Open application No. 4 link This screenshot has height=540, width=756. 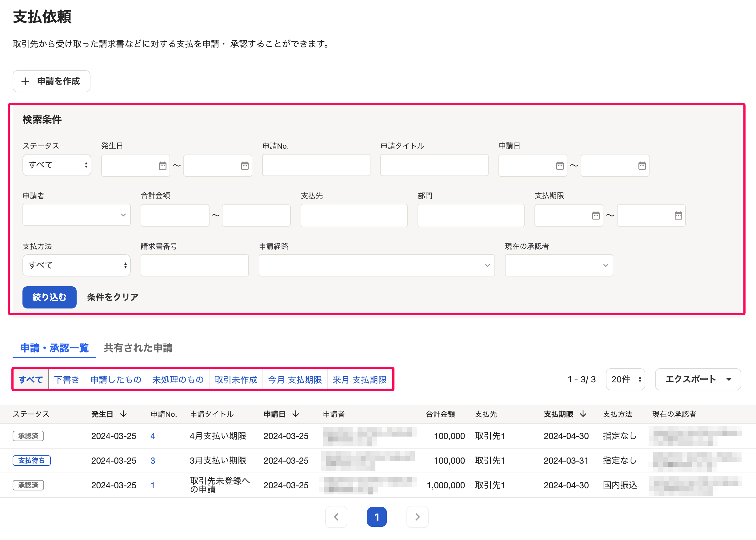[x=153, y=436]
